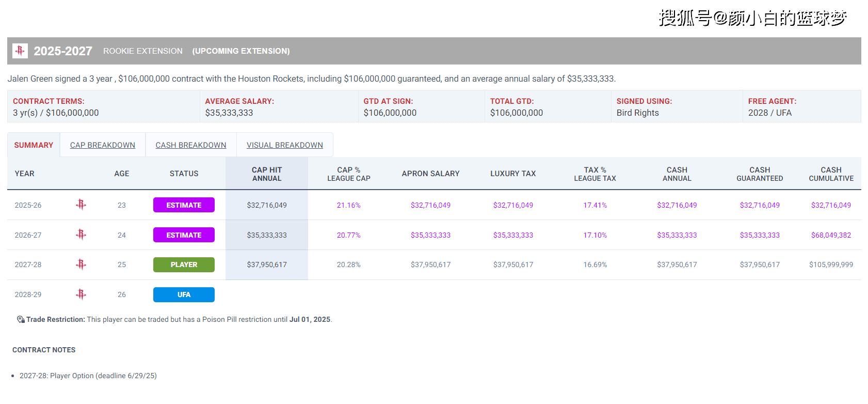Click the 17.41% league tax percentage
The image size is (868, 404).
pyautogui.click(x=595, y=205)
